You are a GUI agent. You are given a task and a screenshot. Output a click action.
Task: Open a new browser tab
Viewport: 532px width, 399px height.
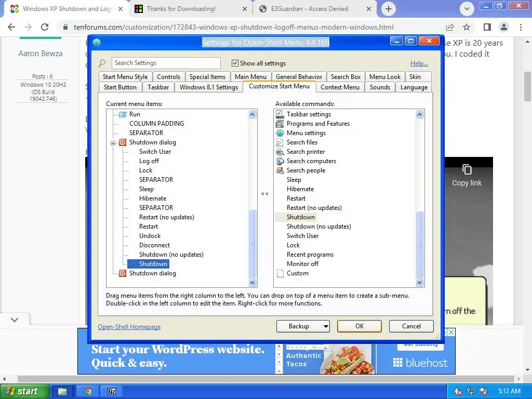389,9
